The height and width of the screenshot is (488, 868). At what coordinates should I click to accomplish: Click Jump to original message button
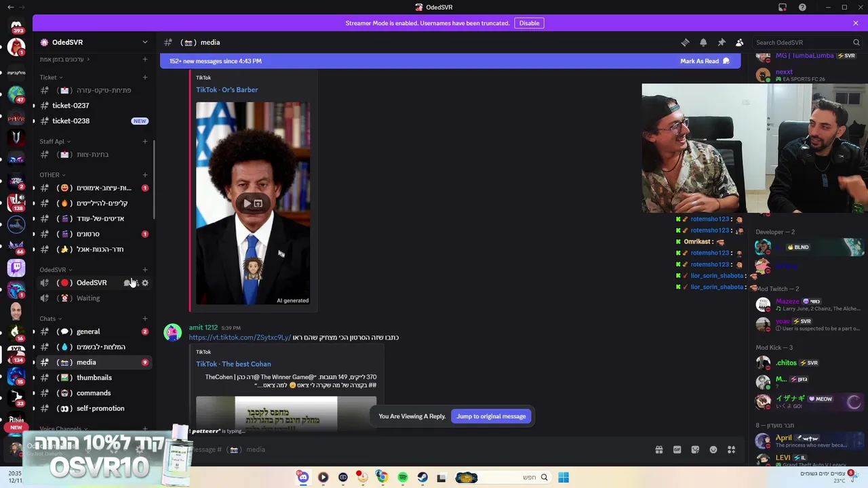click(491, 416)
